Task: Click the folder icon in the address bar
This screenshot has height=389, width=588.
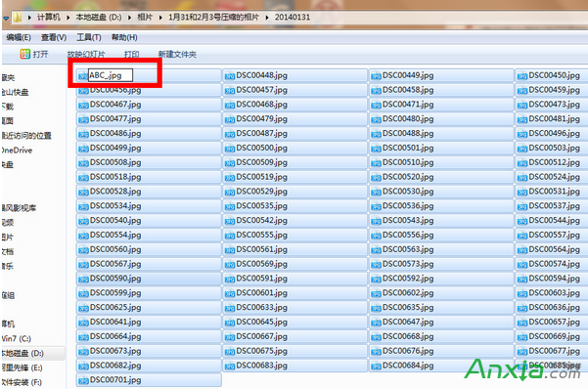Action: tap(18, 18)
